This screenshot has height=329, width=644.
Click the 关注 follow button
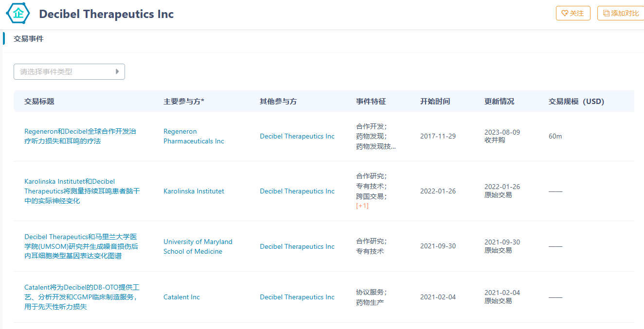coord(573,13)
